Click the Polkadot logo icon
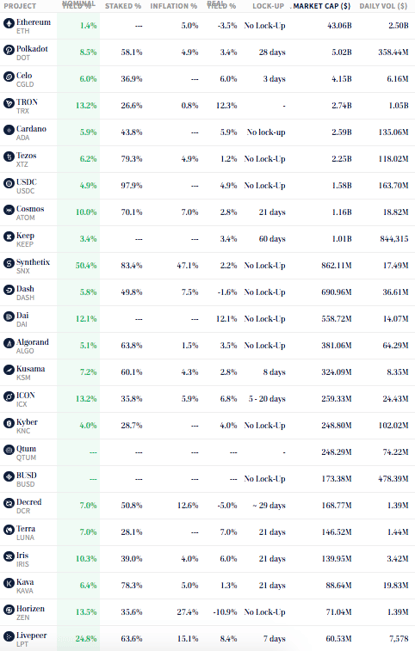415x651 pixels. [x=9, y=50]
